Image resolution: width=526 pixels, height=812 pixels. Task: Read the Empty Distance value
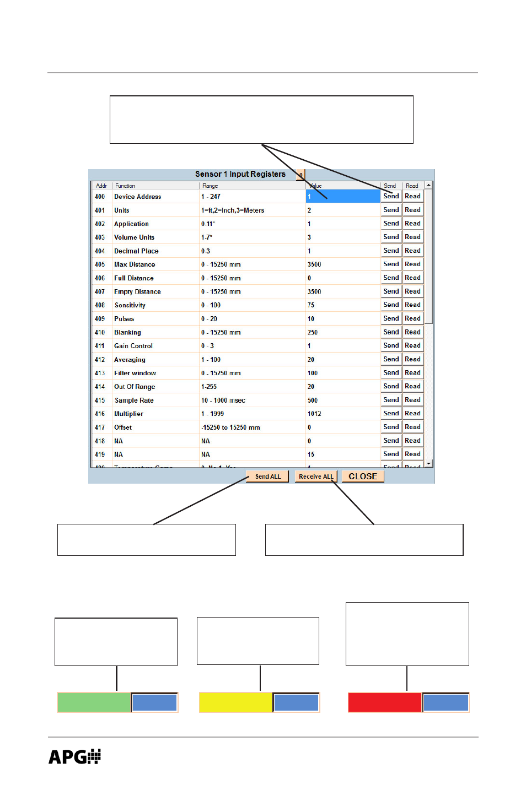click(412, 291)
